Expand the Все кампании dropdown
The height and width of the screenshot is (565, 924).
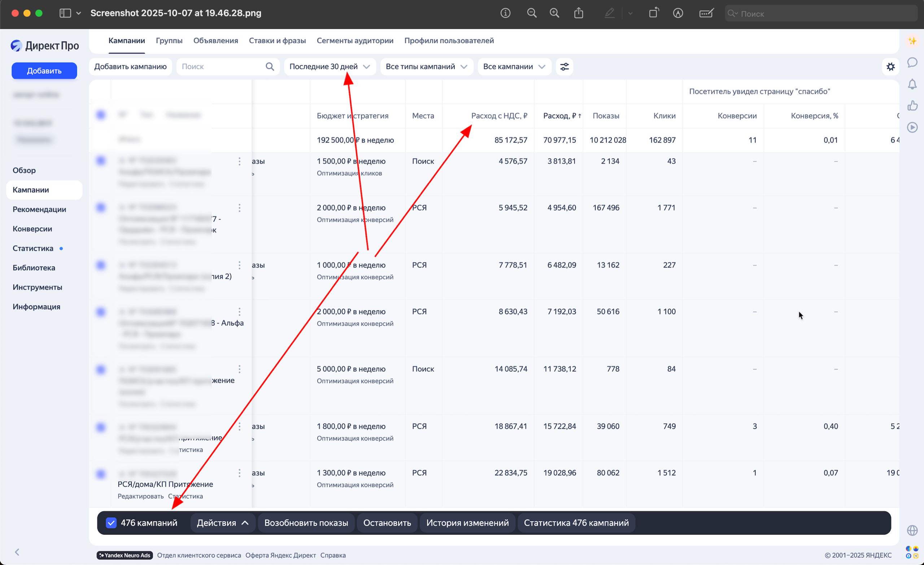pos(514,66)
